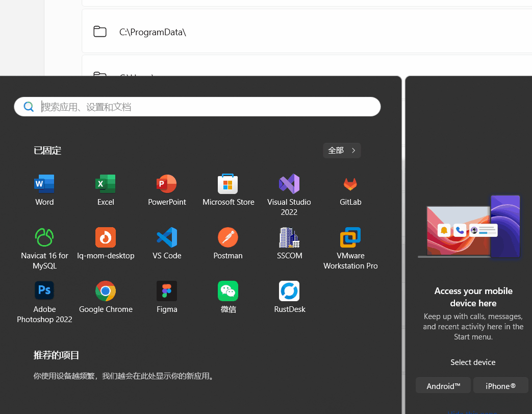Open Excel from the Start menu
Screen dimensions: 532x414
[106, 189]
